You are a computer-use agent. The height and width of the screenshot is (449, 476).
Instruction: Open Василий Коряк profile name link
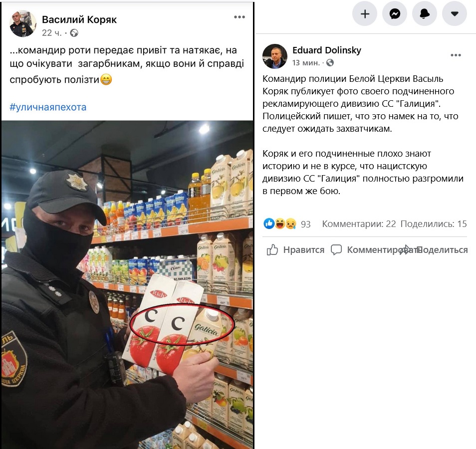pos(79,19)
